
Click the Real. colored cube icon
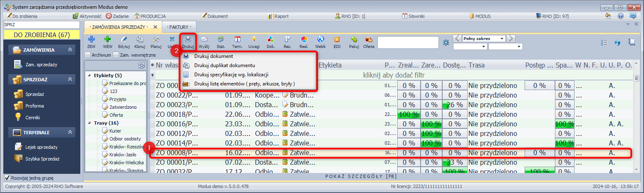pyautogui.click(x=304, y=39)
